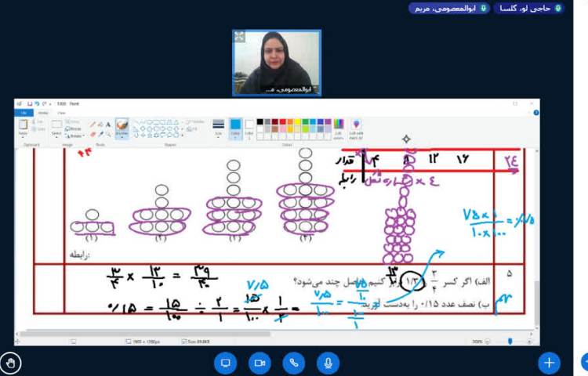Expand the Paste options arrow
This screenshot has height=376, width=588.
[23, 136]
